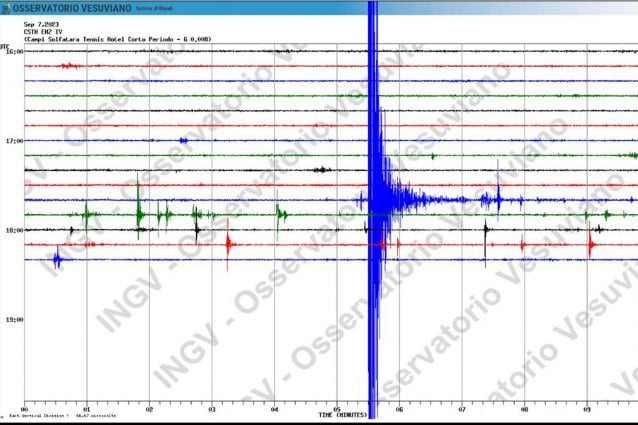Image resolution: width=638 pixels, height=425 pixels.
Task: Click the small blue event below 18:00
Action: 57,259
